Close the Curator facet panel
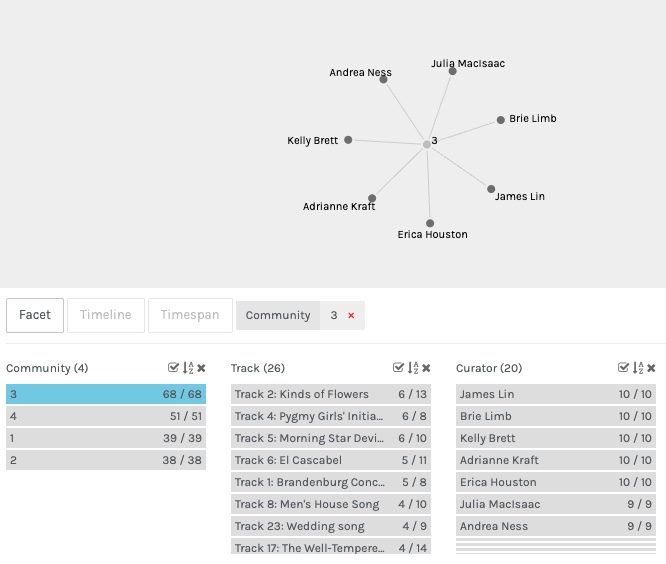 (x=651, y=369)
